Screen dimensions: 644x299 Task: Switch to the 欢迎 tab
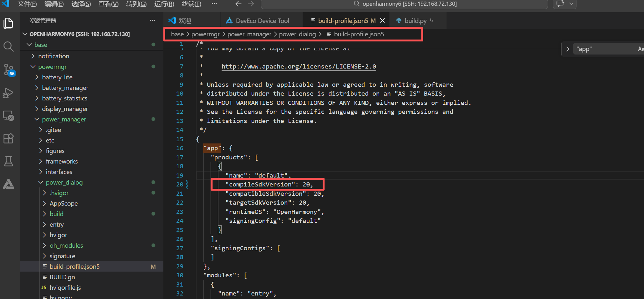185,21
